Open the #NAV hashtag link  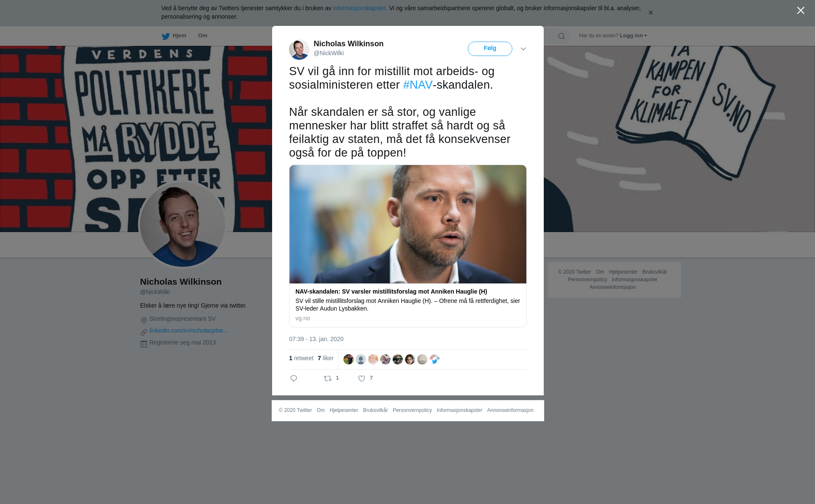pos(417,85)
